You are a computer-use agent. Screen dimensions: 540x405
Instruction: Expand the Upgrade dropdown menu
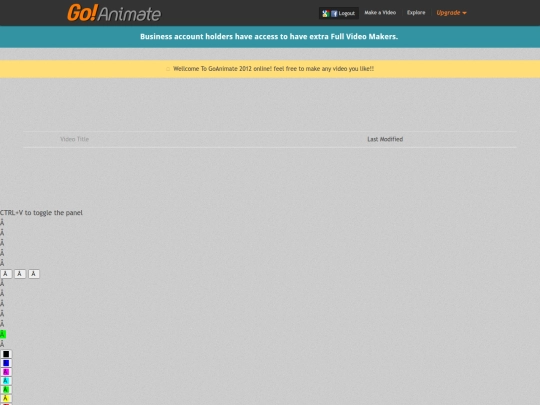pos(451,13)
